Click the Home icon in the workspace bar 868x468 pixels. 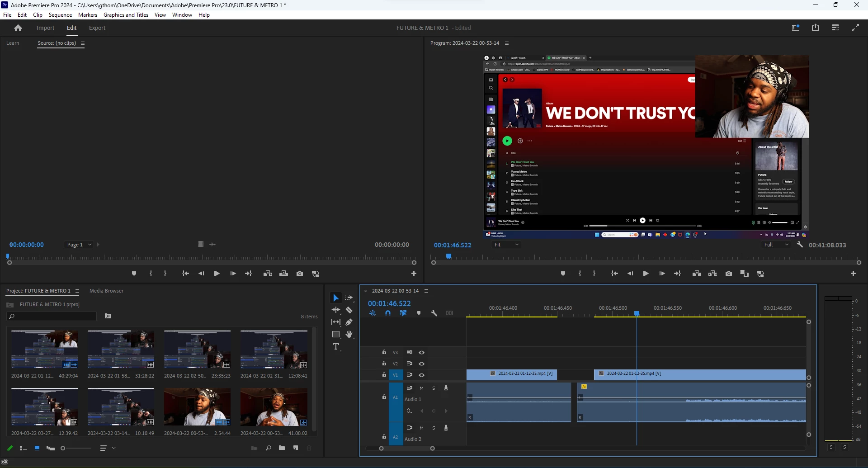tap(18, 28)
